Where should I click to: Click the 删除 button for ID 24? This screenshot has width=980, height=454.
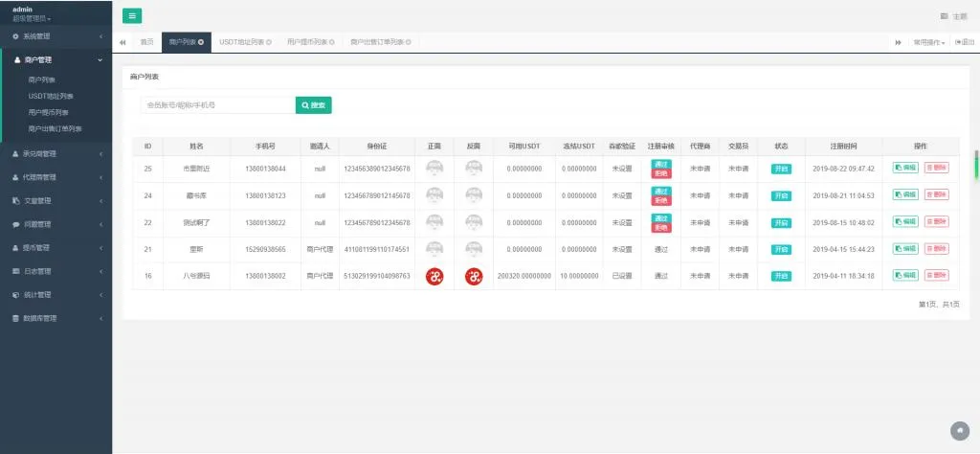point(936,195)
